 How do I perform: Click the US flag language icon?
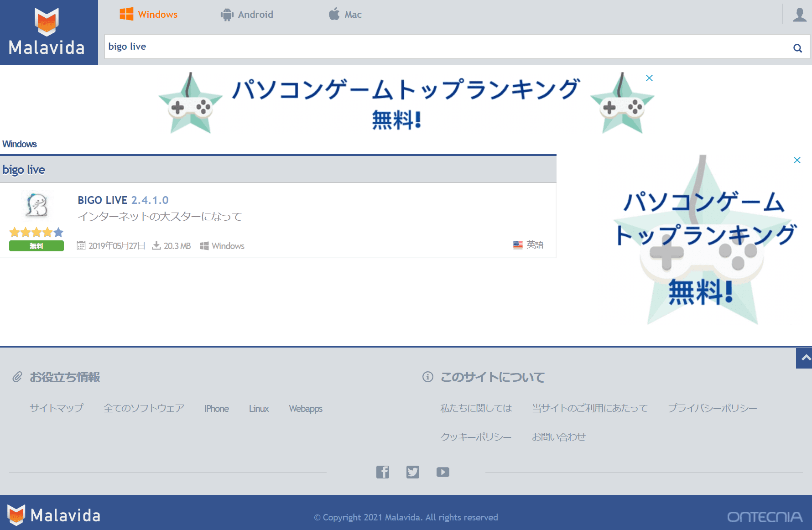518,245
